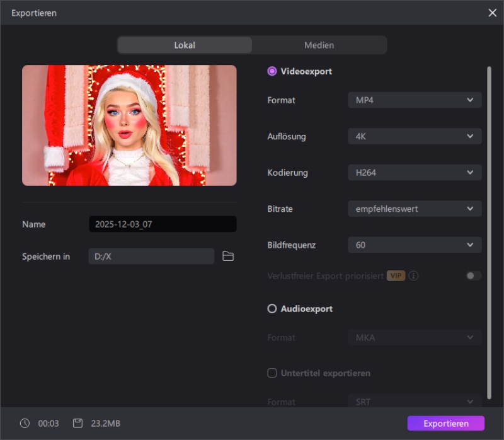Viewport: 504px width, 440px height.
Task: Open the Bitrate empfehlenswert dropdown
Action: (x=415, y=209)
